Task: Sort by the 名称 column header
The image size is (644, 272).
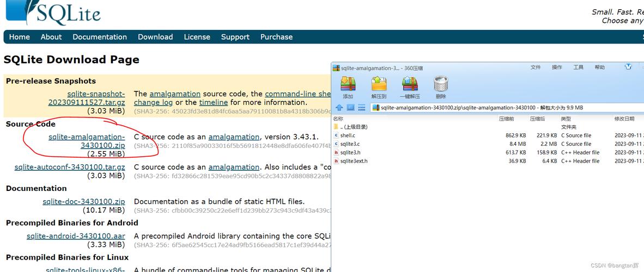Action: 338,119
